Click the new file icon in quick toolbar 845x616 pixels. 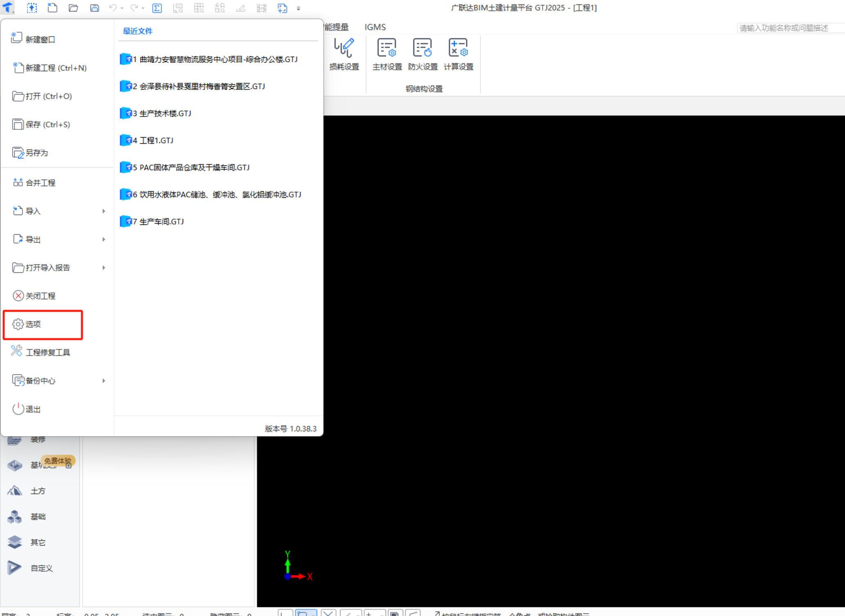pyautogui.click(x=52, y=8)
